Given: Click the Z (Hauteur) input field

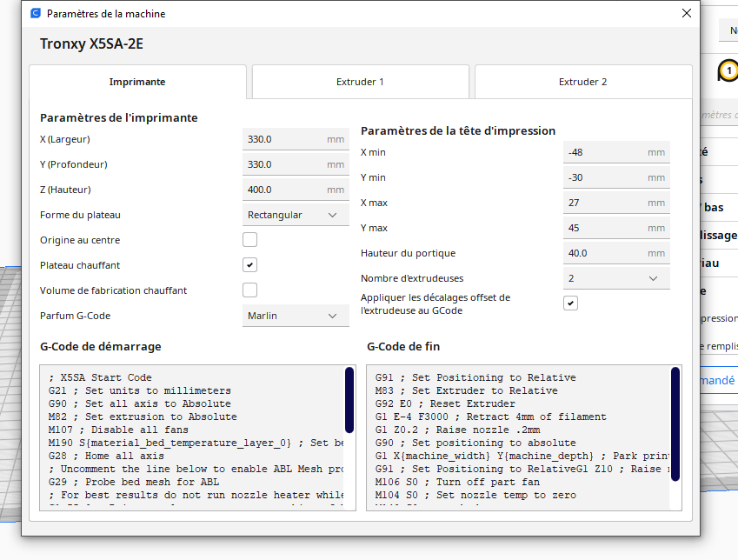Looking at the screenshot, I should point(296,190).
